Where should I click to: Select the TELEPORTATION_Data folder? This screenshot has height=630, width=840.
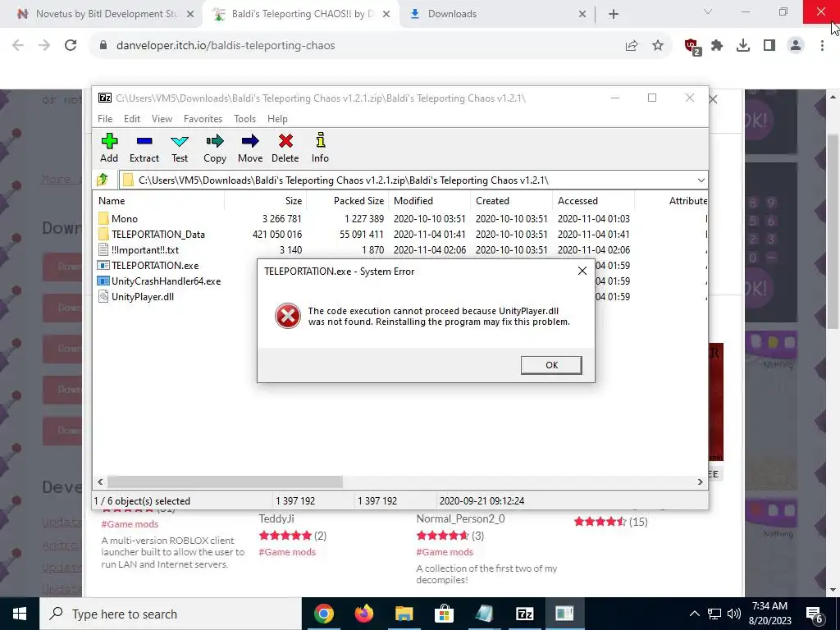[158, 234]
